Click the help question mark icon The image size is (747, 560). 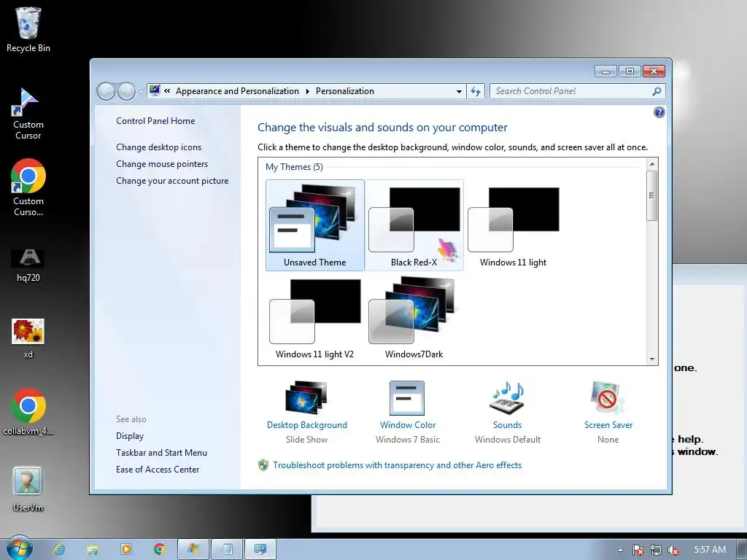point(659,112)
